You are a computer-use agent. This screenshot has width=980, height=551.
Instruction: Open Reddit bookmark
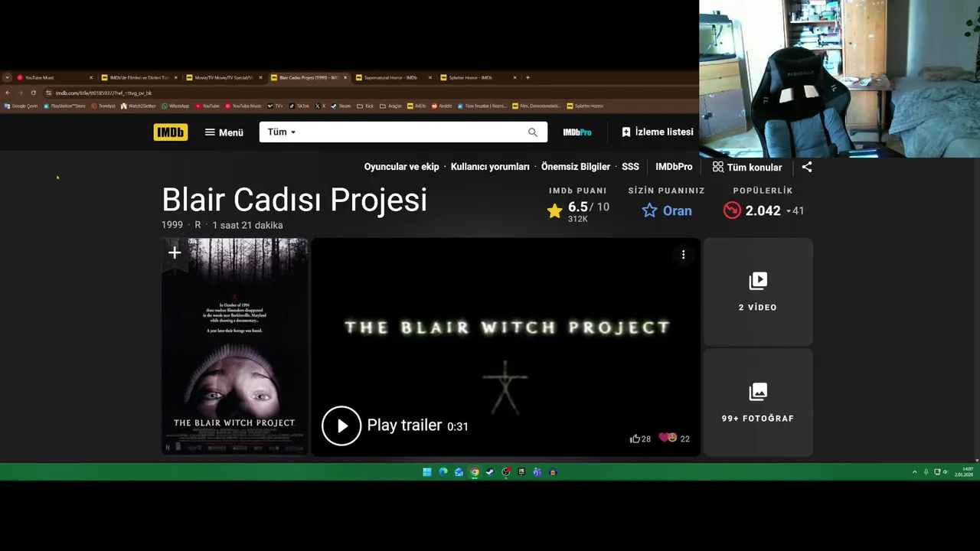442,106
